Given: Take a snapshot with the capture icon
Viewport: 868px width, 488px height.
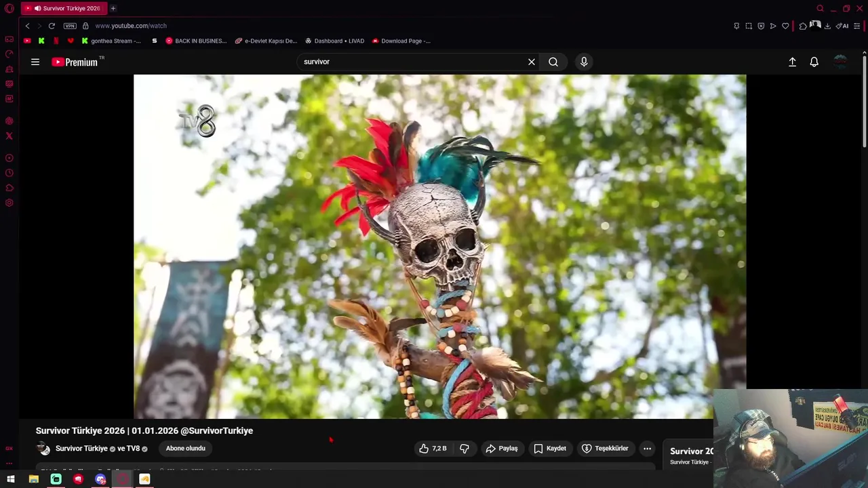Looking at the screenshot, I should (749, 26).
